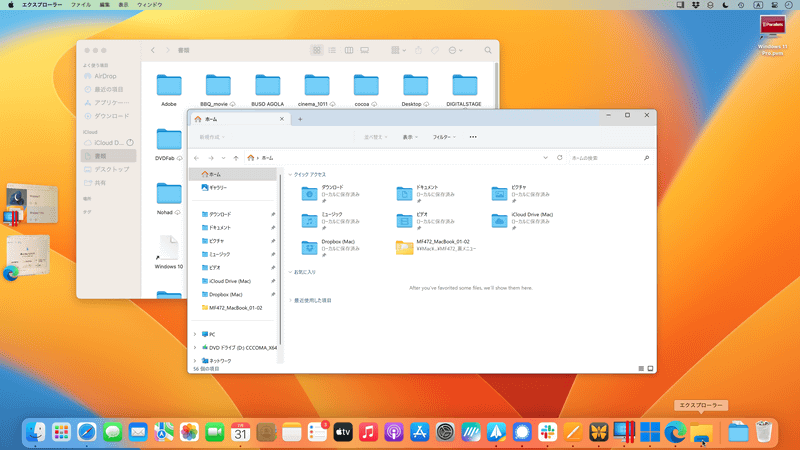800x450 pixels.
Task: Click the Finder share button
Action: [x=418, y=50]
